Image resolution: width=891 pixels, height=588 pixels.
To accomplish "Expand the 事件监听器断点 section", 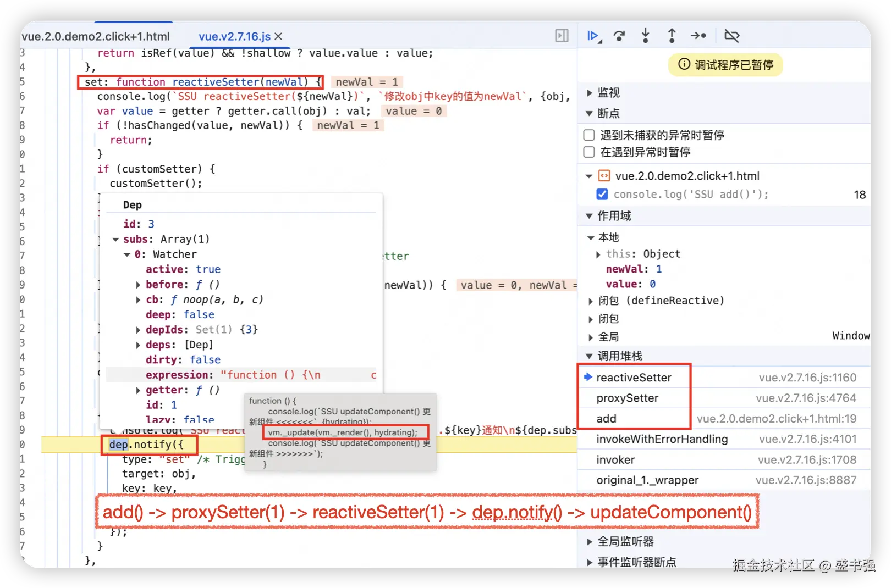I will 590,562.
